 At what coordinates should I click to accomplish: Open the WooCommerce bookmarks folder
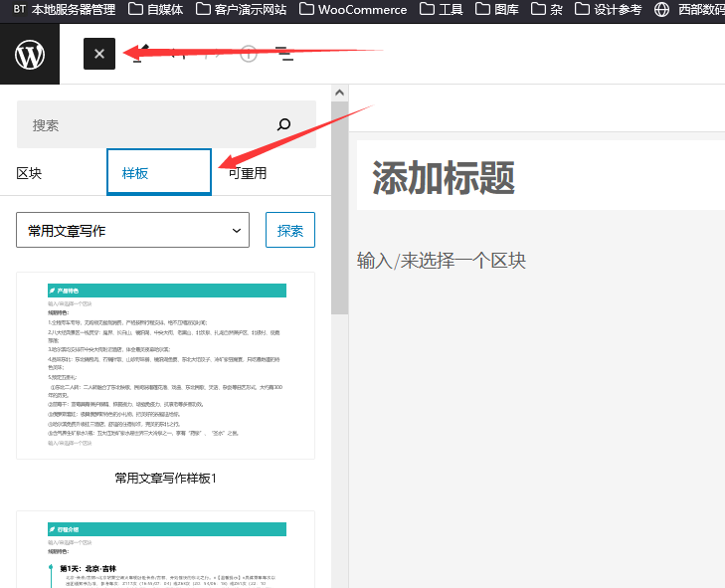tap(353, 9)
